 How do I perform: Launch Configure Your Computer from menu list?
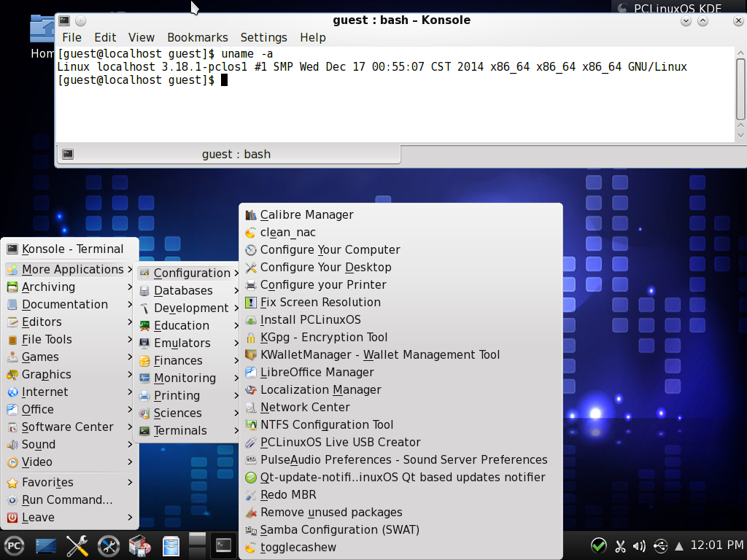(x=400, y=250)
